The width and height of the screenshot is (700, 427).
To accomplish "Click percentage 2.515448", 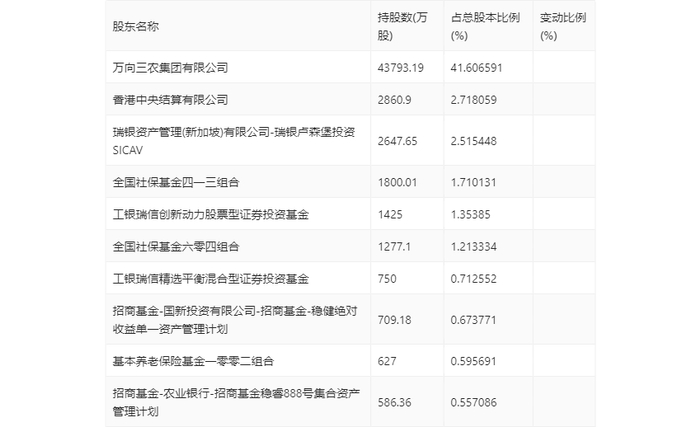I will (x=474, y=141).
